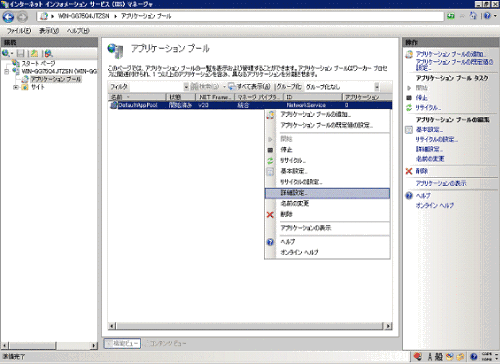Click 詳細設定 link in Actions pane
Screen dimensions: 500x364
pyautogui.click(x=429, y=149)
